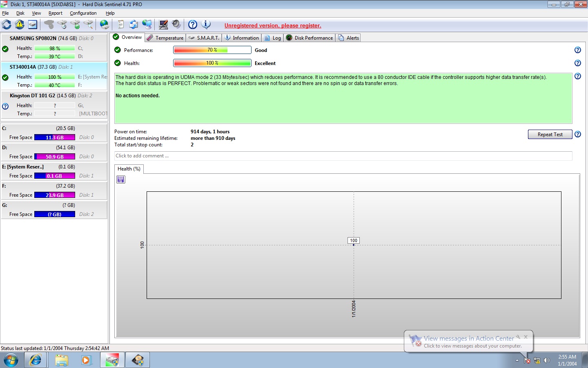Click the E: [System Reser..] drive label
The image size is (588, 368).
[x=23, y=167]
